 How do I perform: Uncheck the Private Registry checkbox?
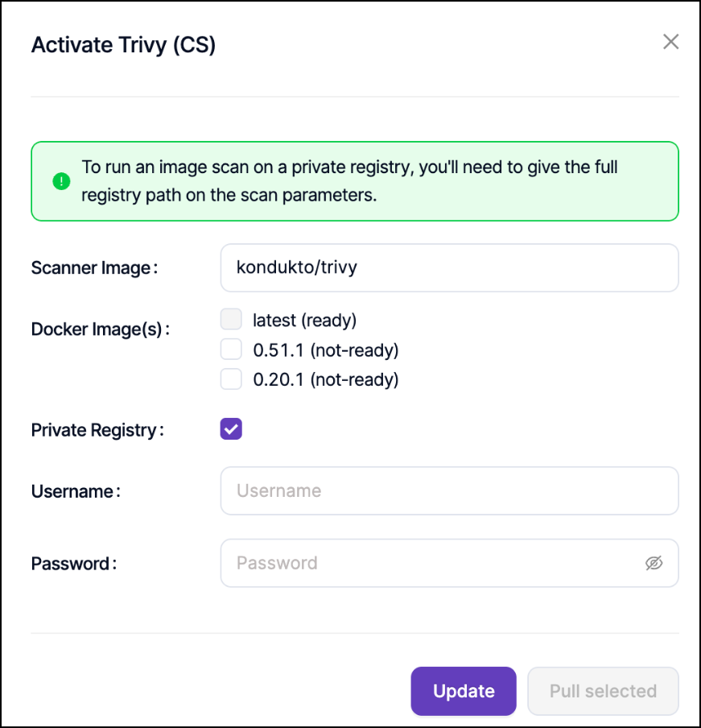(x=231, y=429)
